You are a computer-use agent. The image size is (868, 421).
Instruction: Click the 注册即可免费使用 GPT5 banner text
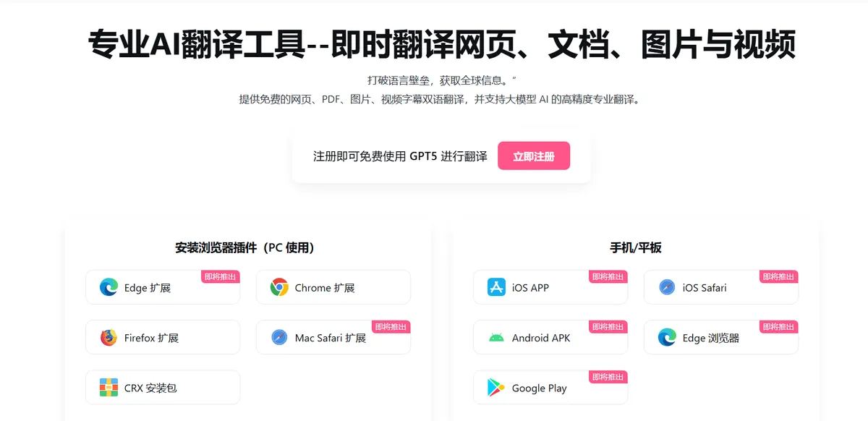point(400,156)
